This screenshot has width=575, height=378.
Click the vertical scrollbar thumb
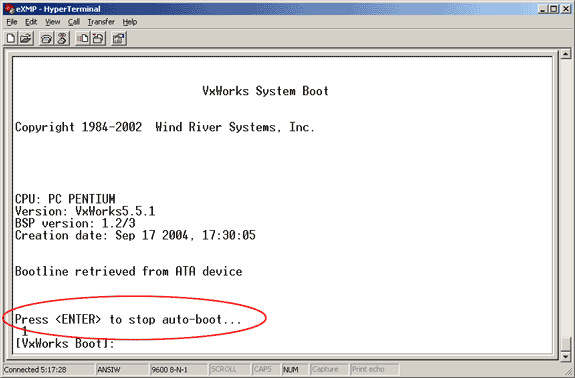(565, 344)
